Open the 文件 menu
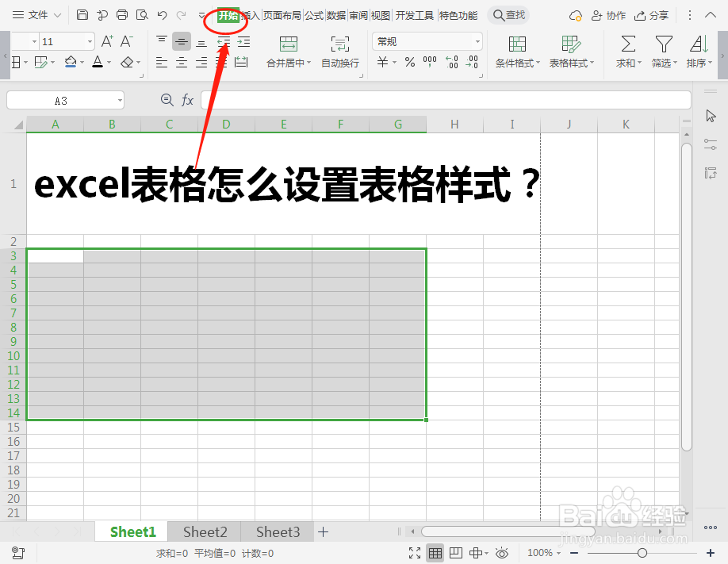Image resolution: width=728 pixels, height=564 pixels. tap(37, 14)
